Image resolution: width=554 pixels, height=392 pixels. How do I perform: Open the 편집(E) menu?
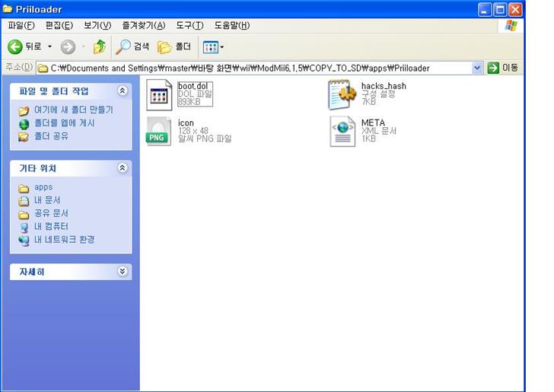click(x=59, y=25)
